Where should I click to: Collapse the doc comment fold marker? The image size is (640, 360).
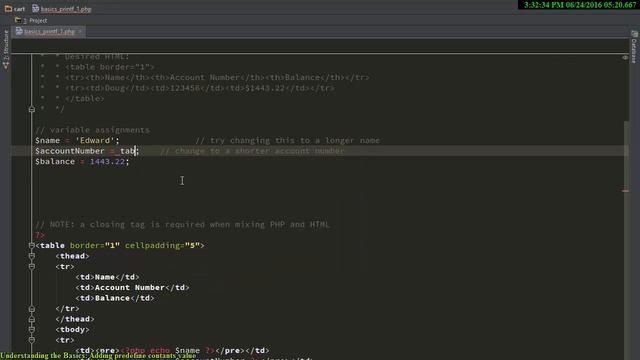[32, 109]
